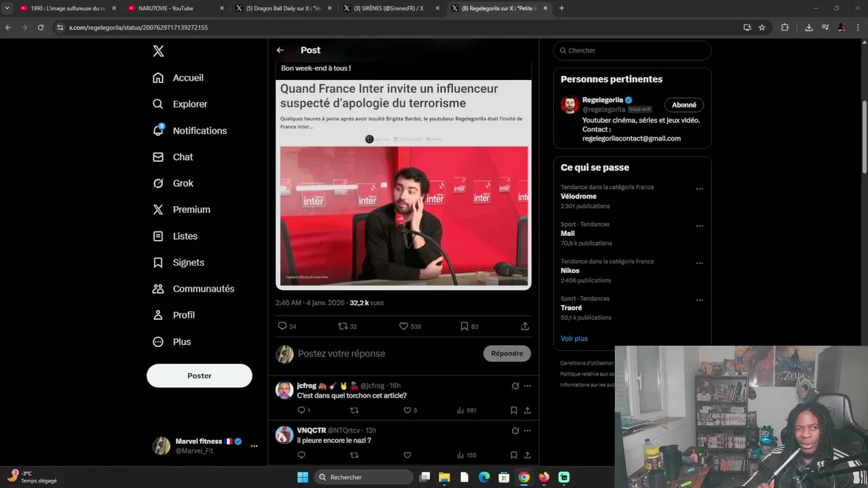
Task: Reply to VNQCTR's comment
Action: coord(302,455)
